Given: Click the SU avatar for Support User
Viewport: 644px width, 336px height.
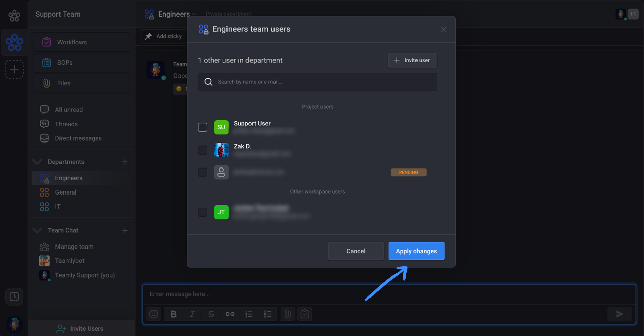Looking at the screenshot, I should 221,127.
